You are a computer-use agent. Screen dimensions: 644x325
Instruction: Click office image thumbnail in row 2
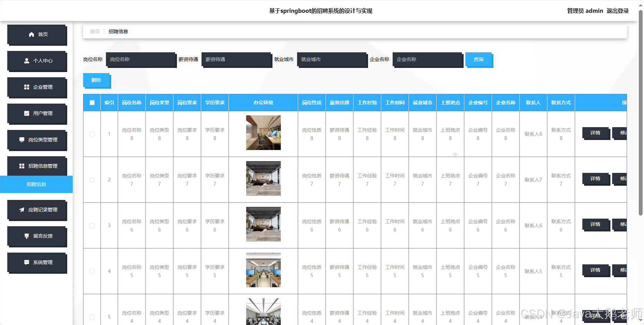pyautogui.click(x=263, y=178)
